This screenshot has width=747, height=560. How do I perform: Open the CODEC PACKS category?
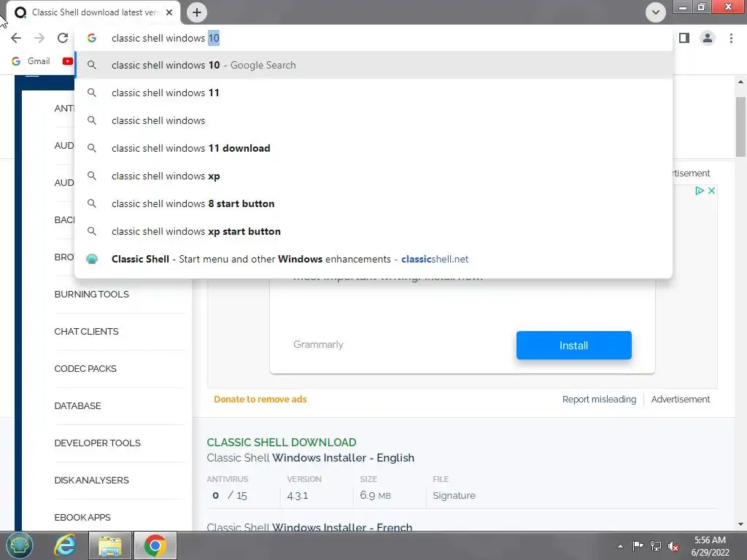click(85, 368)
